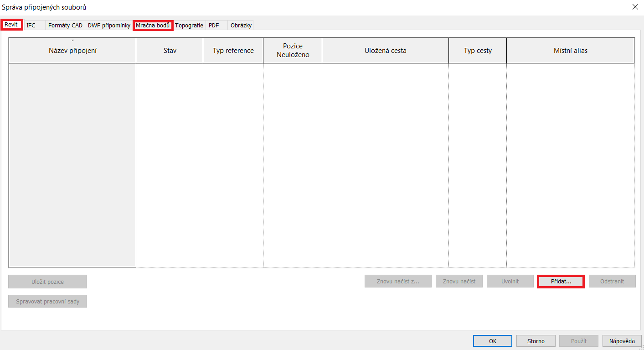The image size is (644, 350).
Task: Switch to the Revit tab
Action: click(x=11, y=25)
